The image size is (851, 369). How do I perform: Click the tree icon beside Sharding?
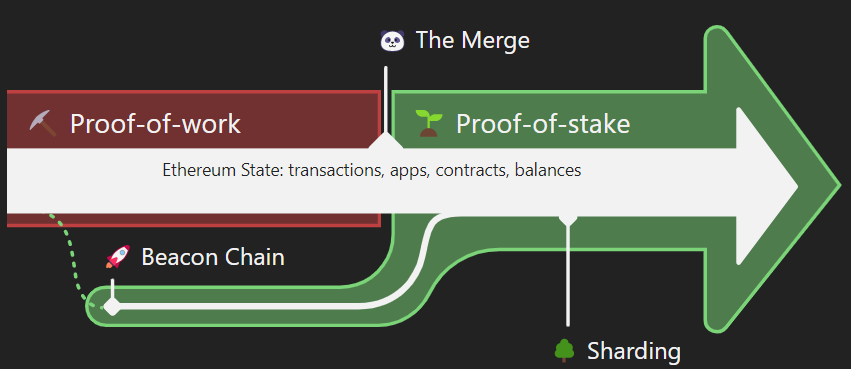pyautogui.click(x=564, y=351)
